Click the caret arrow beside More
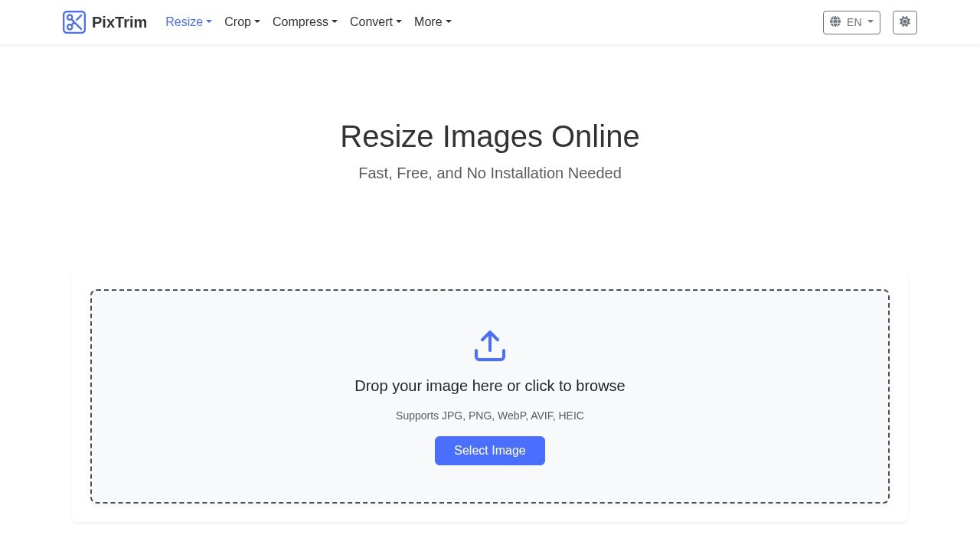Viewport: 980px width, 551px height. (449, 22)
